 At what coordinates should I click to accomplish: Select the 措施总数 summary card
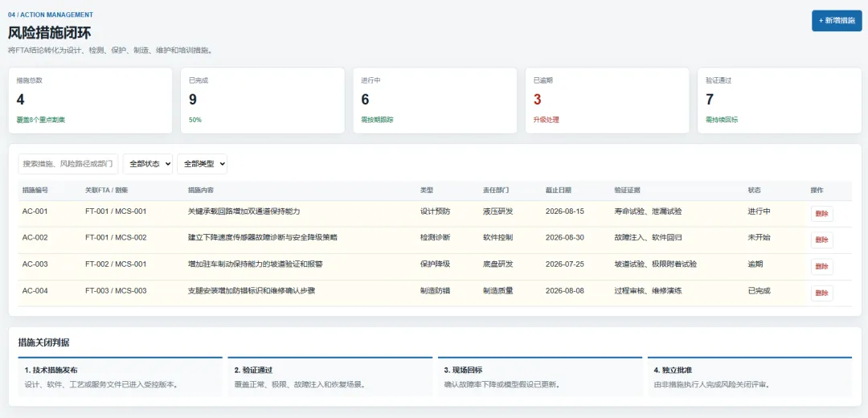point(90,100)
